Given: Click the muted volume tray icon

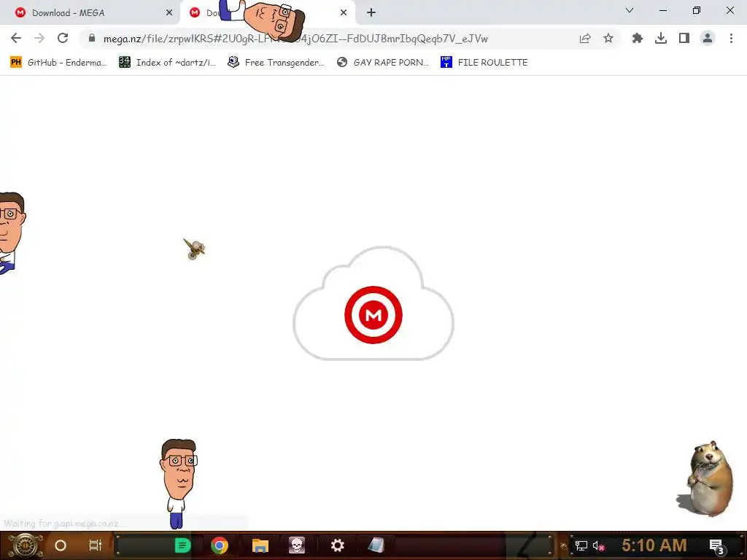Looking at the screenshot, I should coord(598,545).
